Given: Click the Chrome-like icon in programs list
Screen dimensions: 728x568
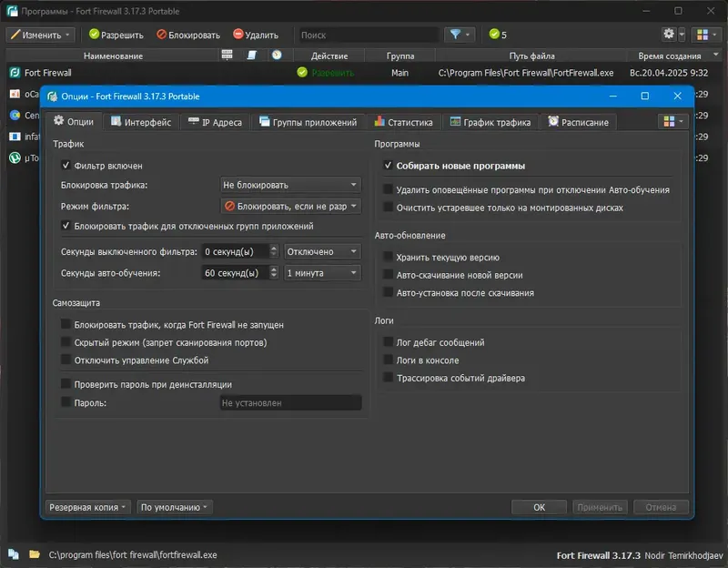Looking at the screenshot, I should pos(15,116).
